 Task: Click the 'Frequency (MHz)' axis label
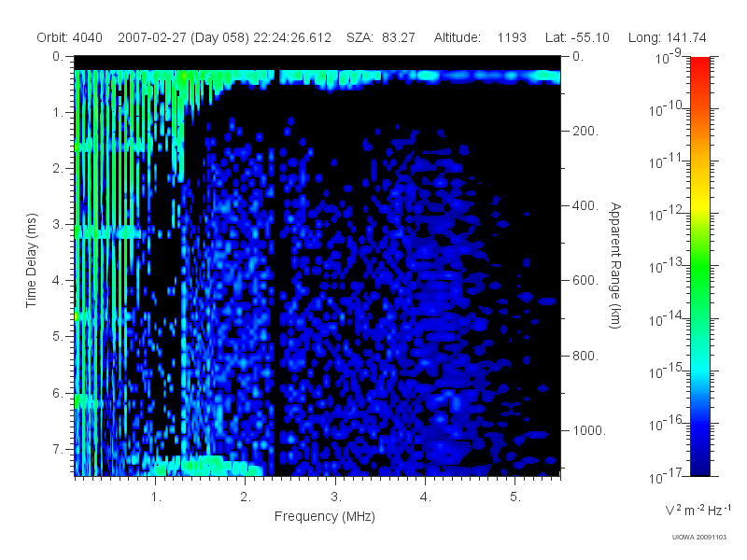pos(324,516)
